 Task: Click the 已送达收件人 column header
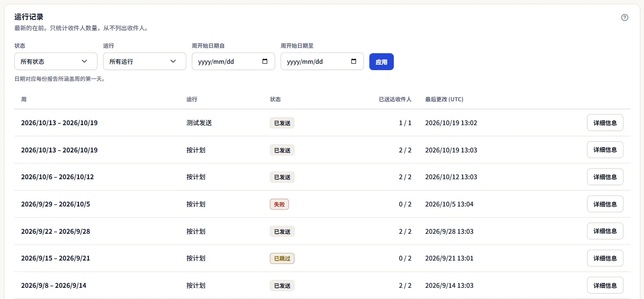tap(395, 99)
